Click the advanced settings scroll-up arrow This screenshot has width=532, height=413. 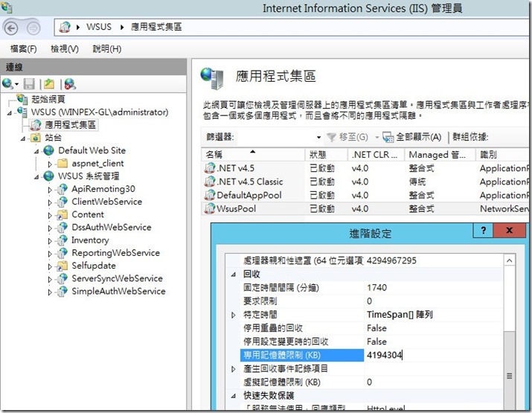tap(509, 260)
